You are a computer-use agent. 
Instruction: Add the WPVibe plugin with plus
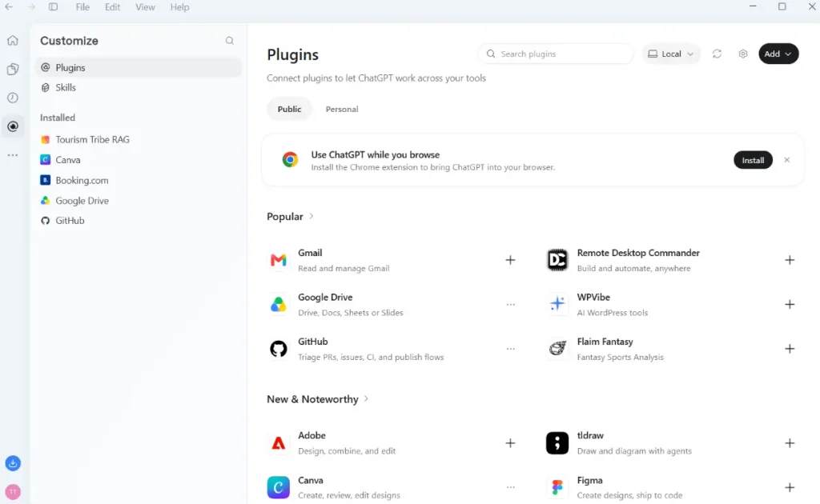click(x=790, y=305)
